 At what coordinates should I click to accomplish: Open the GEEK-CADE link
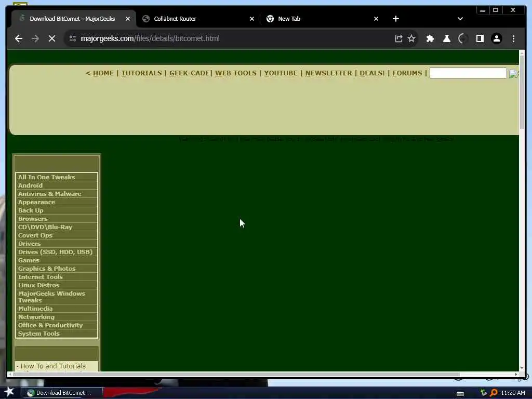pyautogui.click(x=189, y=73)
